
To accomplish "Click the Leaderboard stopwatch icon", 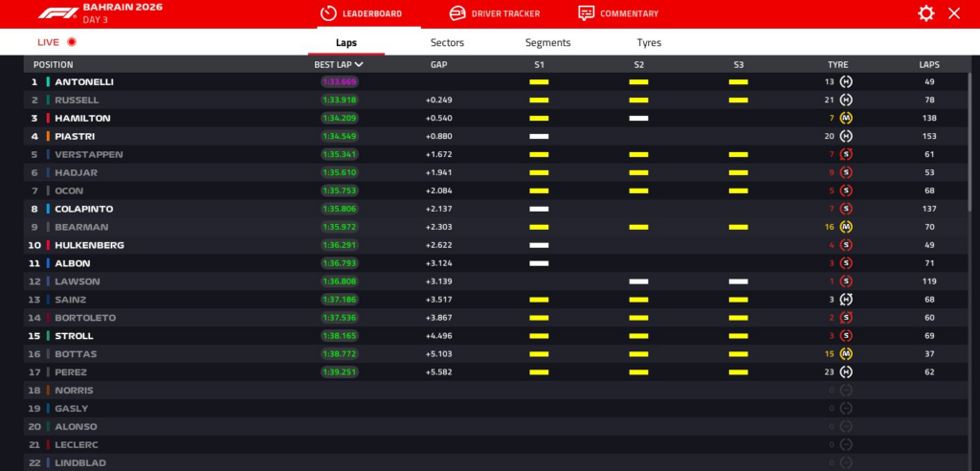I will tap(328, 13).
